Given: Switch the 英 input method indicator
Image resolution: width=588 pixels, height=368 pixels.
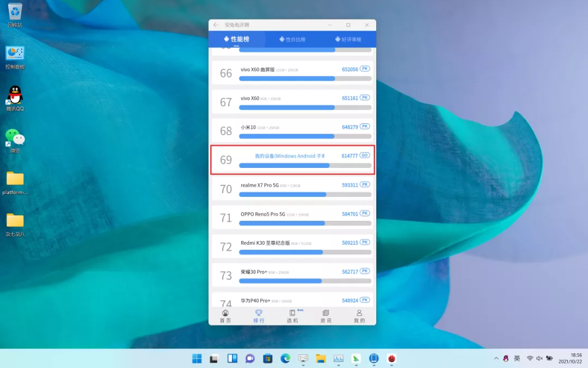Looking at the screenshot, I should coord(517,359).
